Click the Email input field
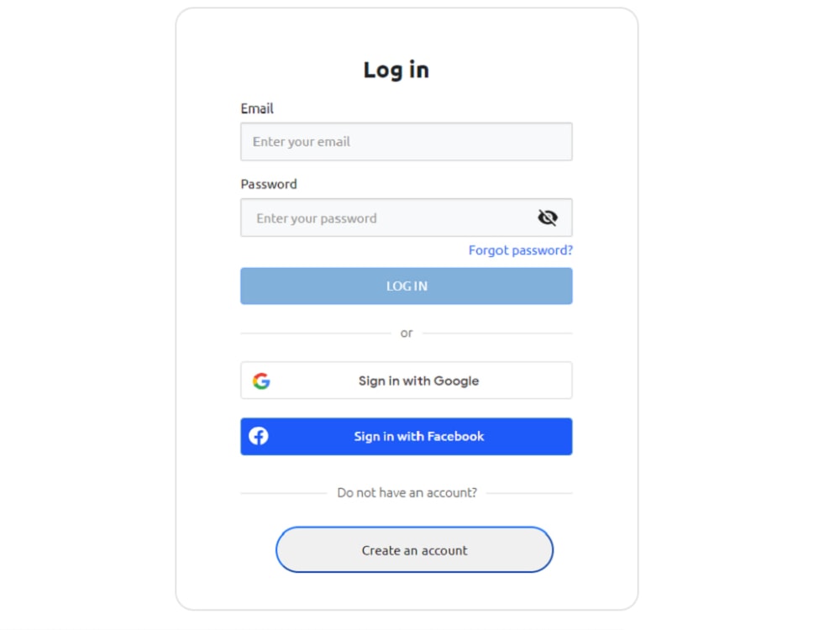 [406, 141]
